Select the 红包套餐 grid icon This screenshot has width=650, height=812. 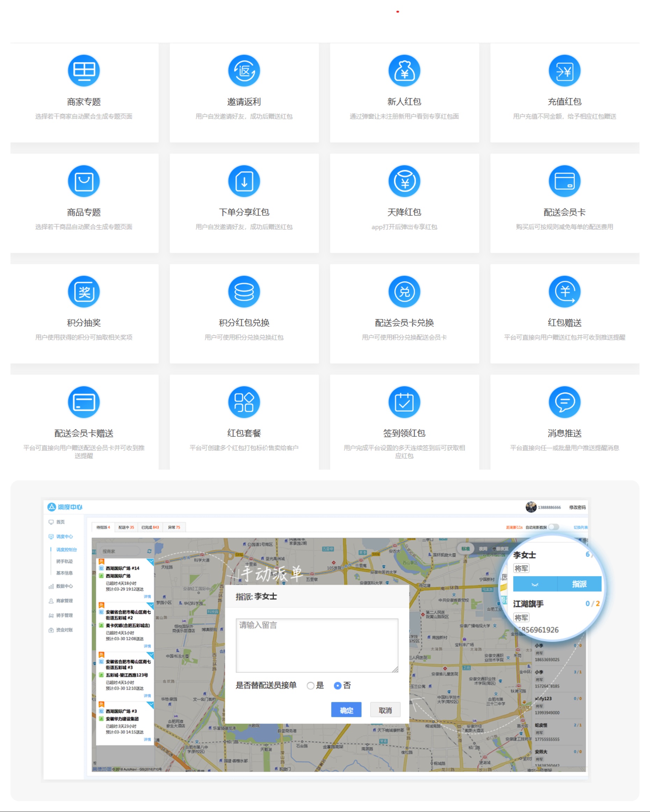click(244, 402)
